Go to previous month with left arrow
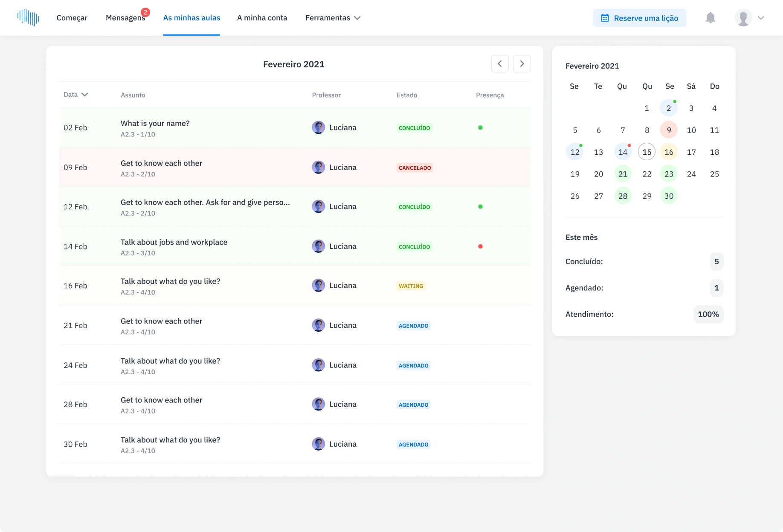This screenshot has height=532, width=783. (x=500, y=64)
